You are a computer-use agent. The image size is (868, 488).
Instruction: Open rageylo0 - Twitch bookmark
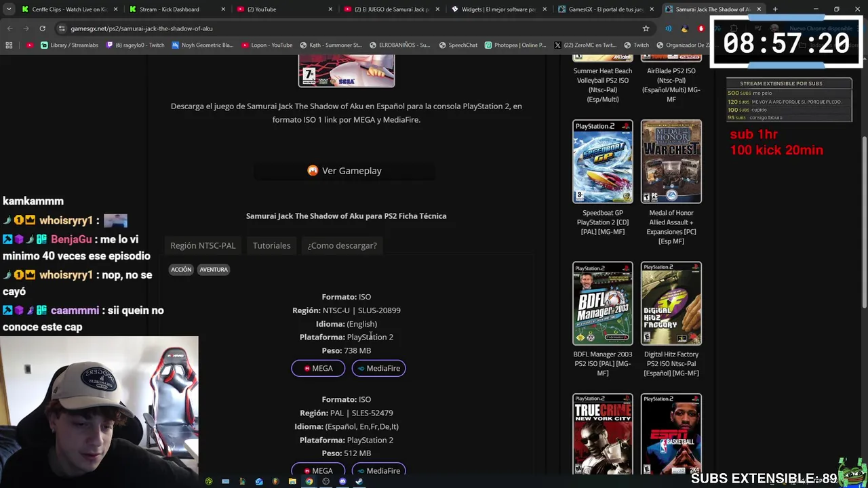[134, 45]
